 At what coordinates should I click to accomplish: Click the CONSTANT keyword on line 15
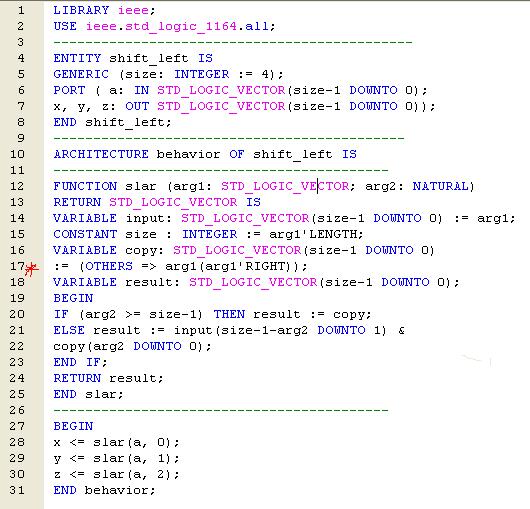tap(85, 234)
